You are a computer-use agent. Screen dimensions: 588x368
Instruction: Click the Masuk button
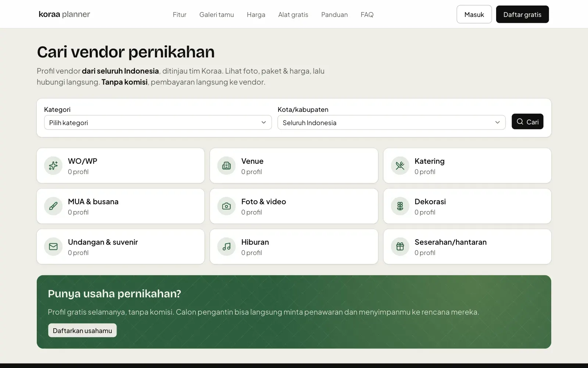point(474,14)
